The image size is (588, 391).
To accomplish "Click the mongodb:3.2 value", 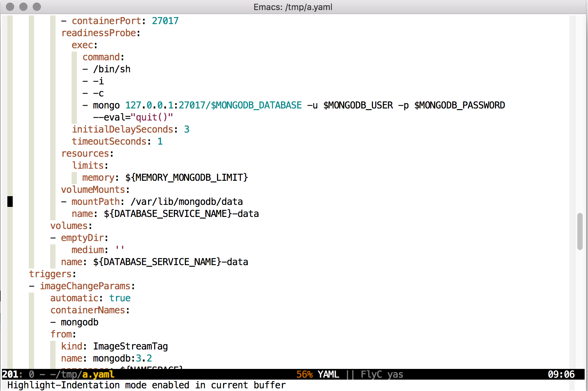I will 122,358.
